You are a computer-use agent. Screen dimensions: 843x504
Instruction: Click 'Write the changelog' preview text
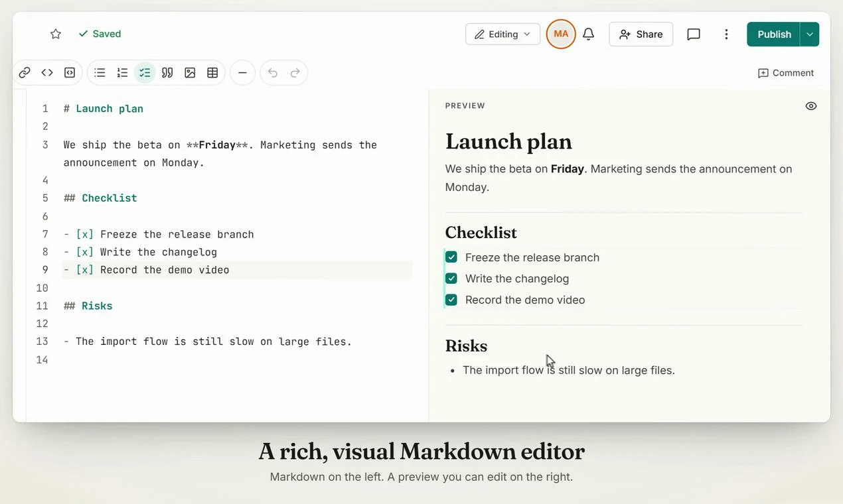(517, 279)
